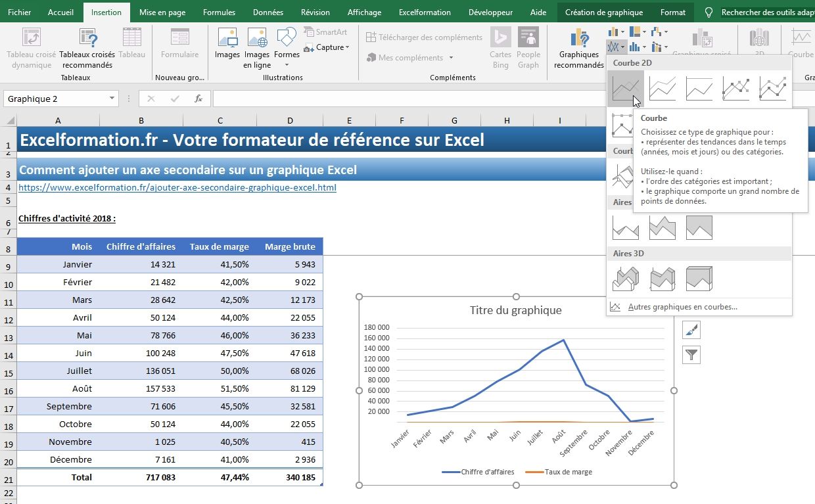Click the chart's top-left resize handle
Image resolution: width=815 pixels, height=504 pixels.
360,296
